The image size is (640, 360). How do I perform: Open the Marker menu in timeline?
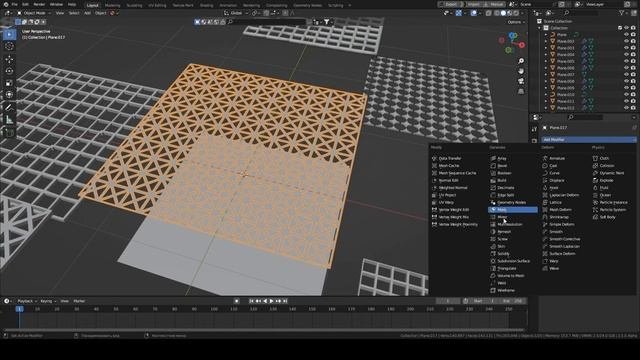[79, 301]
